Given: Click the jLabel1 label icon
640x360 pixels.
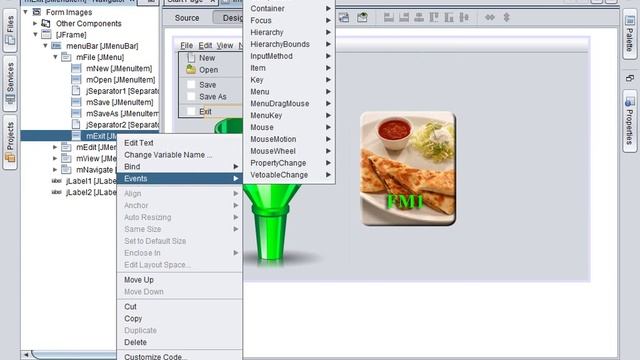Looking at the screenshot, I should click(57, 181).
